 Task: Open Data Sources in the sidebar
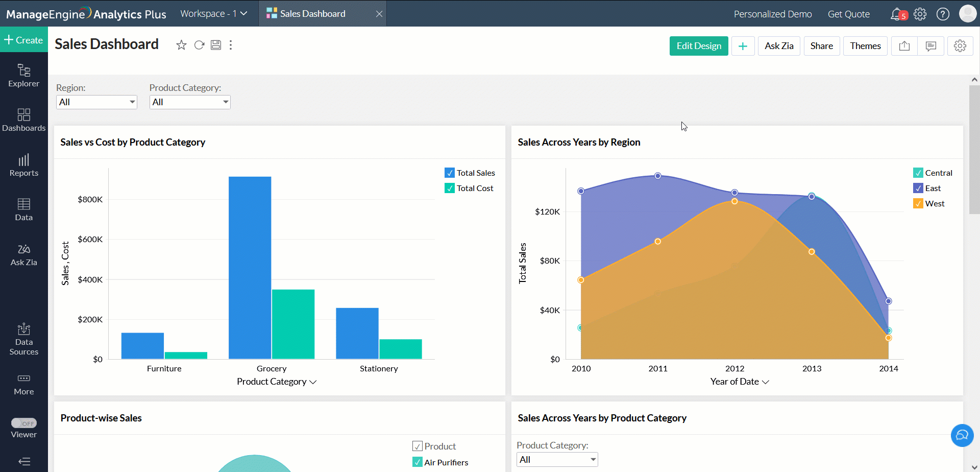[x=24, y=339]
